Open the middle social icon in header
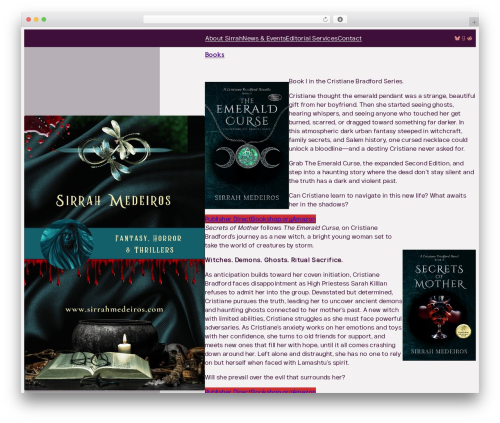The image size is (500, 423). click(x=463, y=38)
